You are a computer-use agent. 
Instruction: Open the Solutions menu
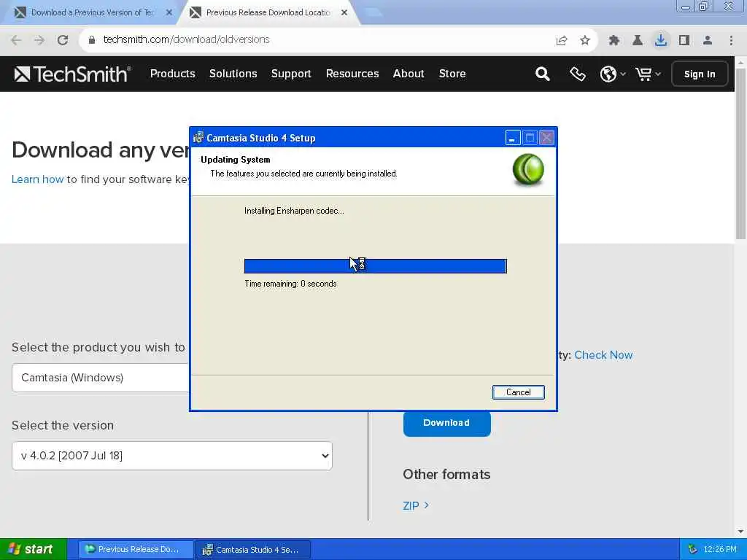click(x=233, y=74)
